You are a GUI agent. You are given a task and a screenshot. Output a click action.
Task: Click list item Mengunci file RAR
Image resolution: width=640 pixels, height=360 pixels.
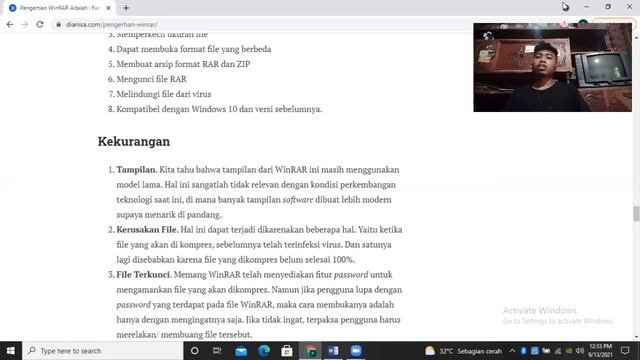click(x=151, y=79)
